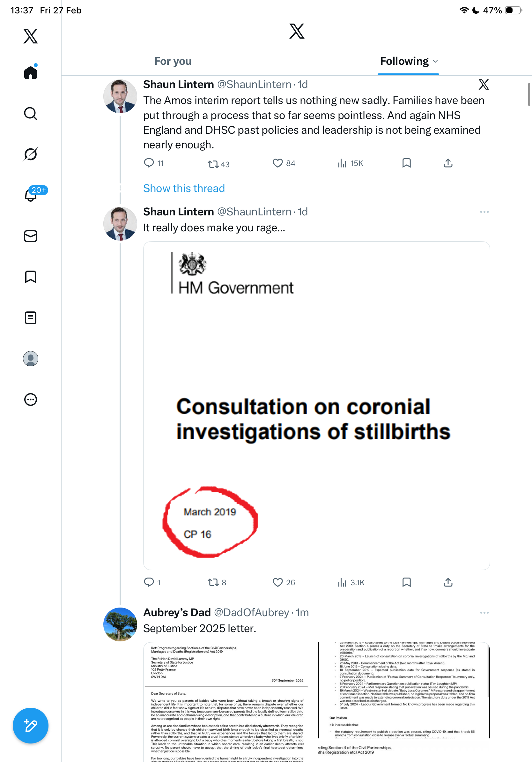Image resolution: width=532 pixels, height=762 pixels.
Task: Open more options on Aubrey's Dad post
Action: [484, 613]
